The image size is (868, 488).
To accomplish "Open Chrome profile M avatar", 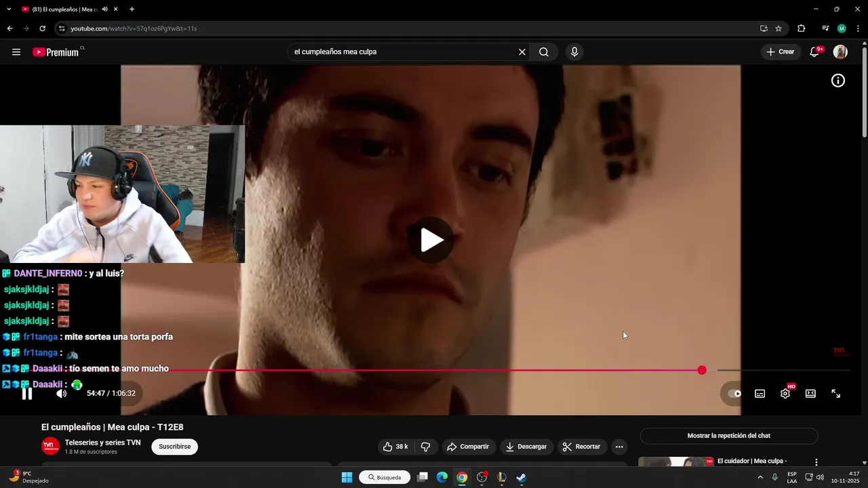I will (842, 28).
